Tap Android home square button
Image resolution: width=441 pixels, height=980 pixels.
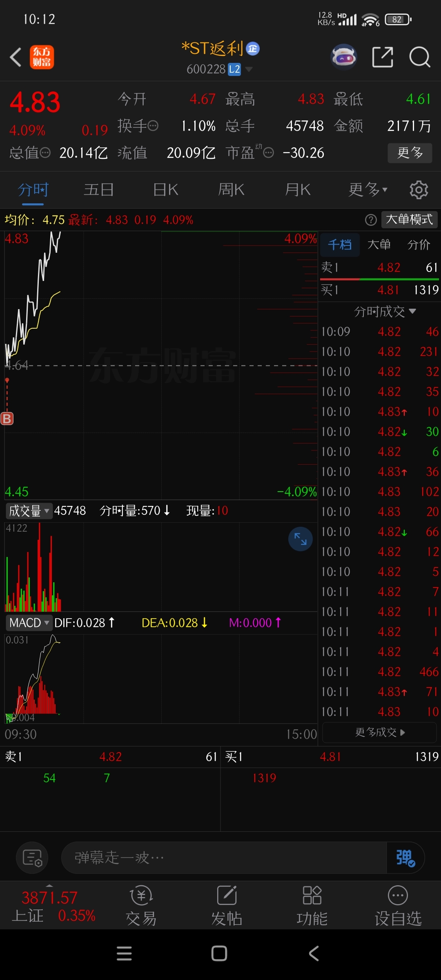pos(219,953)
